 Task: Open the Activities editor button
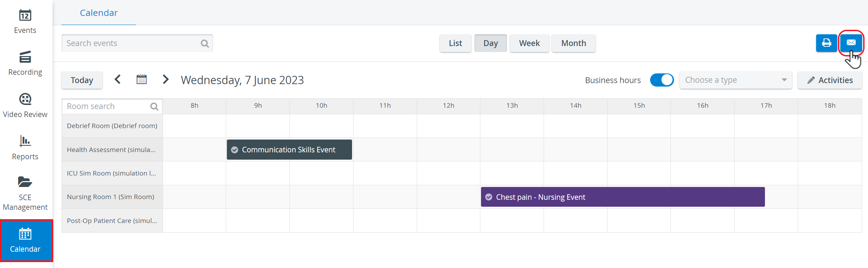(x=830, y=80)
